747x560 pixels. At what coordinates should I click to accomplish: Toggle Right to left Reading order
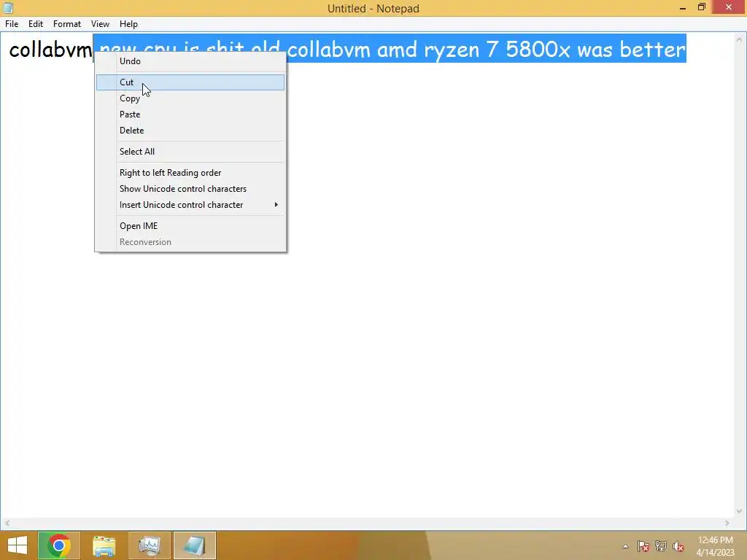tap(190, 173)
